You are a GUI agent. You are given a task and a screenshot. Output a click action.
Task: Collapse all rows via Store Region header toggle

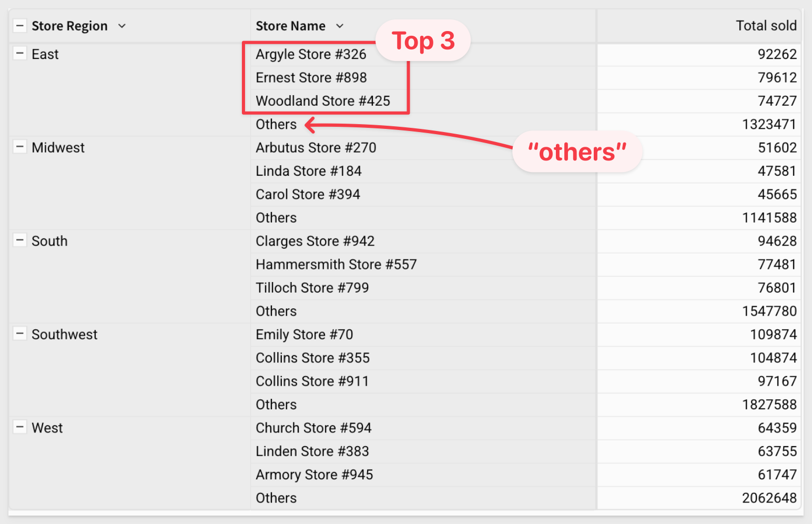(x=19, y=26)
